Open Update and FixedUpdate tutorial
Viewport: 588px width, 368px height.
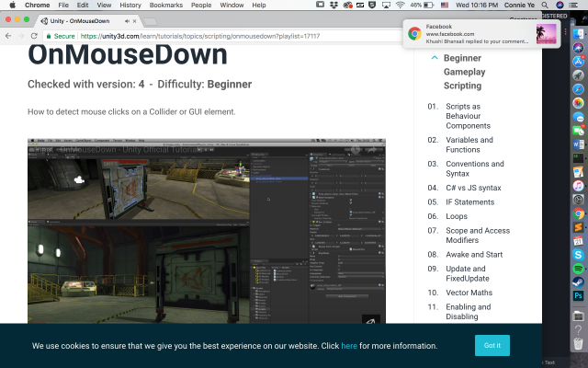[x=468, y=273]
